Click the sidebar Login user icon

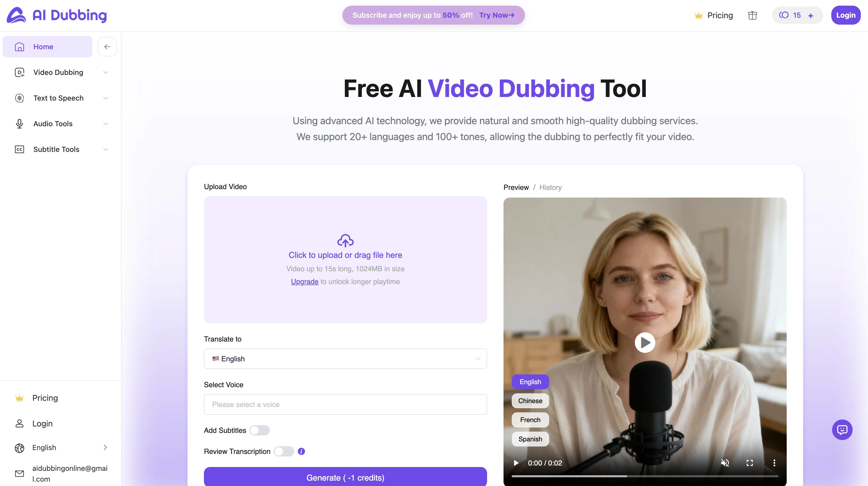click(x=19, y=423)
